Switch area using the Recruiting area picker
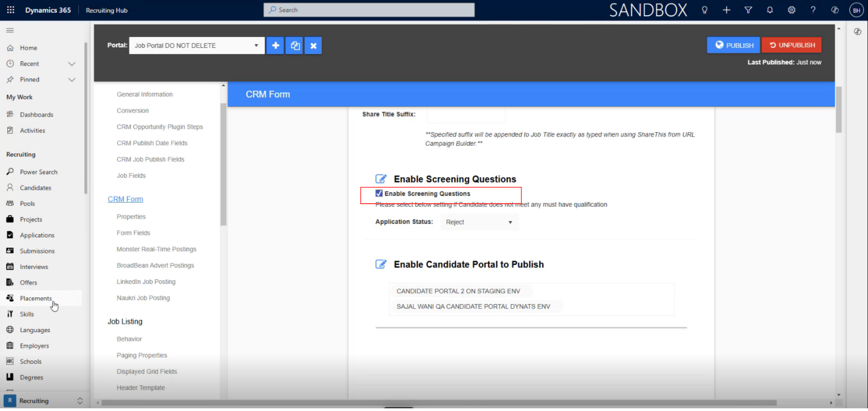 pyautogui.click(x=43, y=401)
